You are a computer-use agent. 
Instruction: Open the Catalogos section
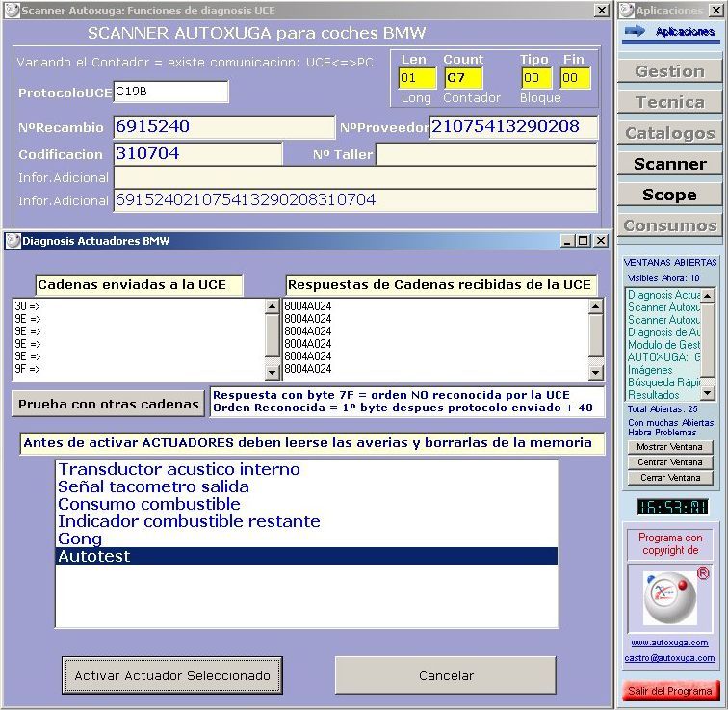pos(669,133)
